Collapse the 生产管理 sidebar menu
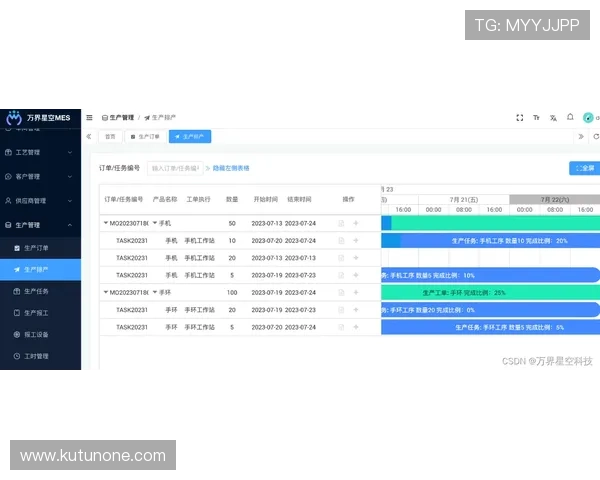600x480 pixels. pos(40,225)
